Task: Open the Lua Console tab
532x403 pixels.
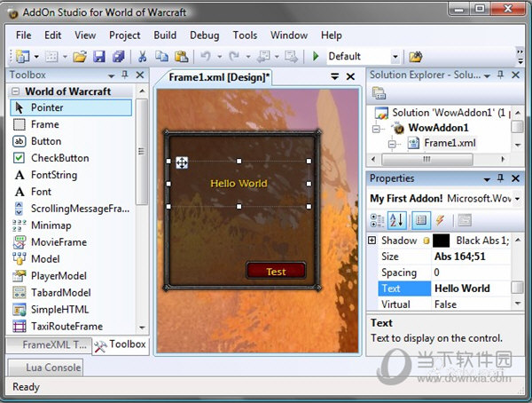Action: coord(45,367)
